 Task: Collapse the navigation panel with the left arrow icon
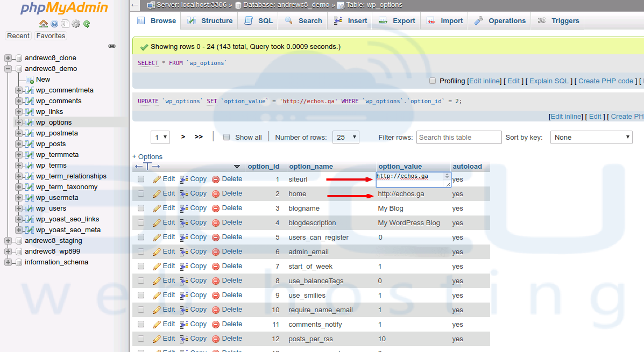pyautogui.click(x=135, y=5)
